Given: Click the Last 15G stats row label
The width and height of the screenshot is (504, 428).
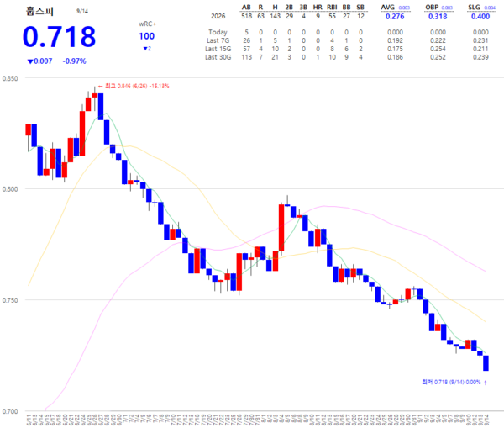Looking at the screenshot, I should [x=218, y=49].
